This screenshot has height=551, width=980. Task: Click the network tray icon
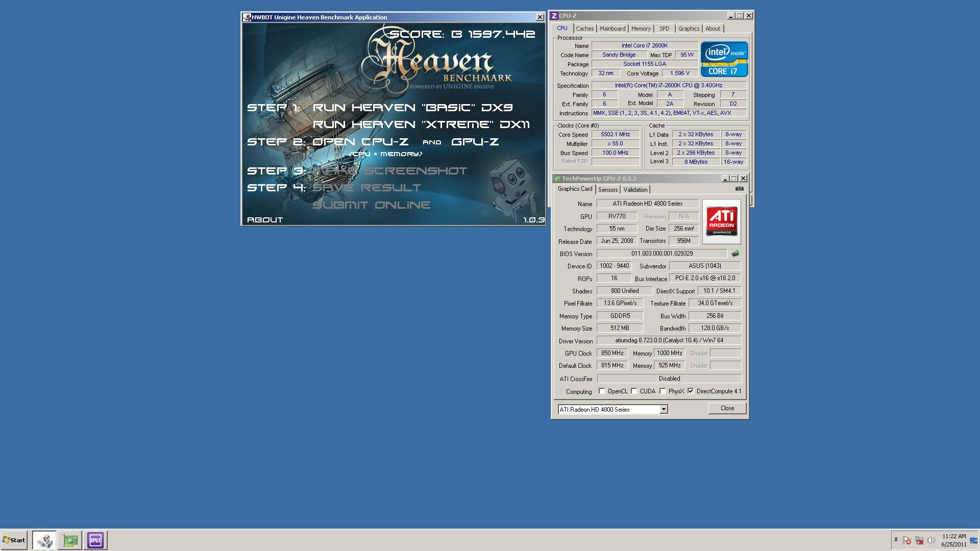click(919, 540)
